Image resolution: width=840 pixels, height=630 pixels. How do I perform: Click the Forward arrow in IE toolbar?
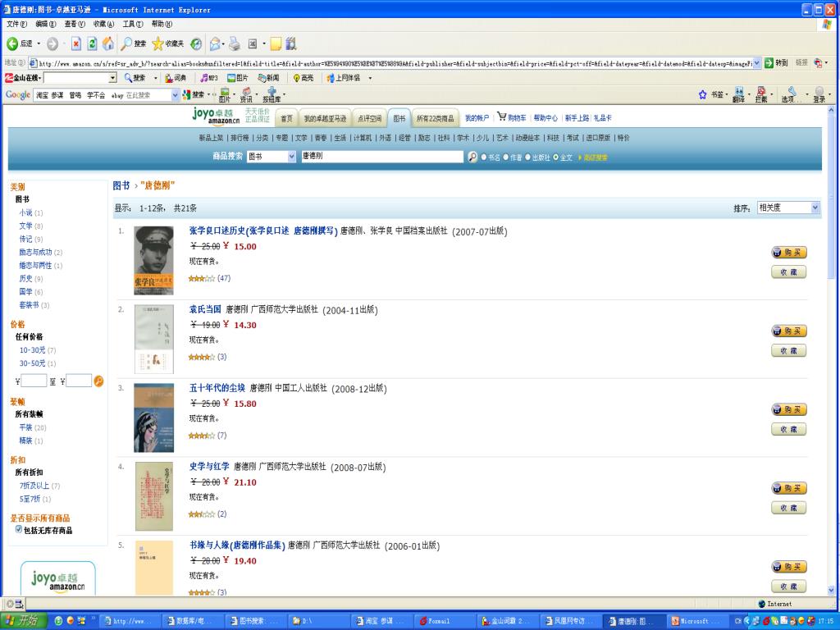click(52, 44)
